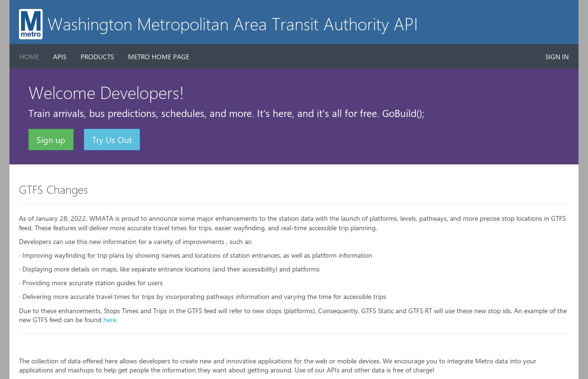
Task: Click Sign In in the navigation bar
Action: coord(557,57)
